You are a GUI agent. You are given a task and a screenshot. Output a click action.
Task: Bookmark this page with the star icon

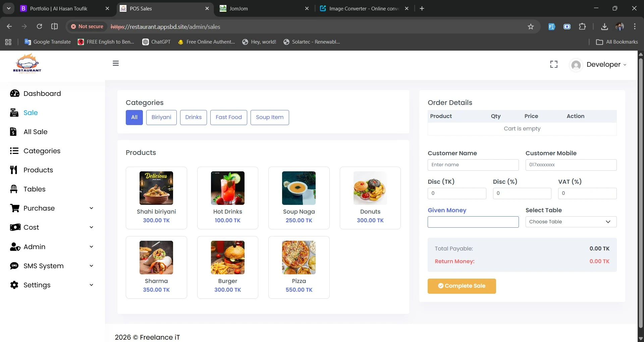click(531, 26)
